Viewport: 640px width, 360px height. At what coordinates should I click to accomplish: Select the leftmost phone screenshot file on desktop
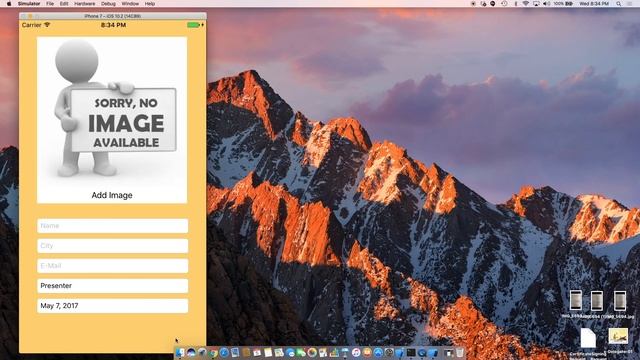pos(576,301)
